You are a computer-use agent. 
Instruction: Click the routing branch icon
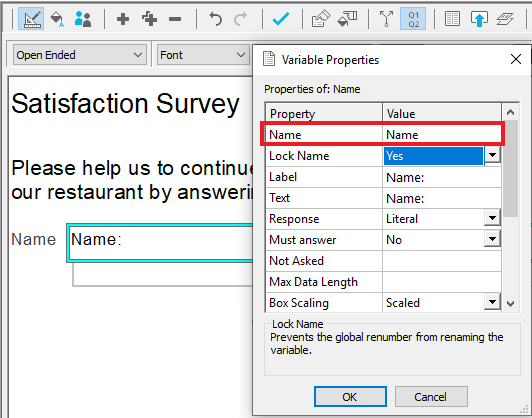[386, 19]
